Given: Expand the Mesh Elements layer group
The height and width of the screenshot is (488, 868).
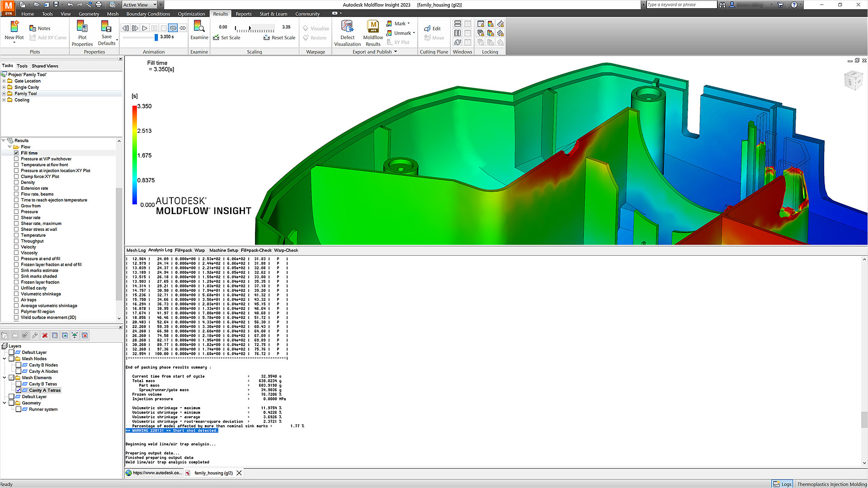Looking at the screenshot, I should [x=5, y=377].
